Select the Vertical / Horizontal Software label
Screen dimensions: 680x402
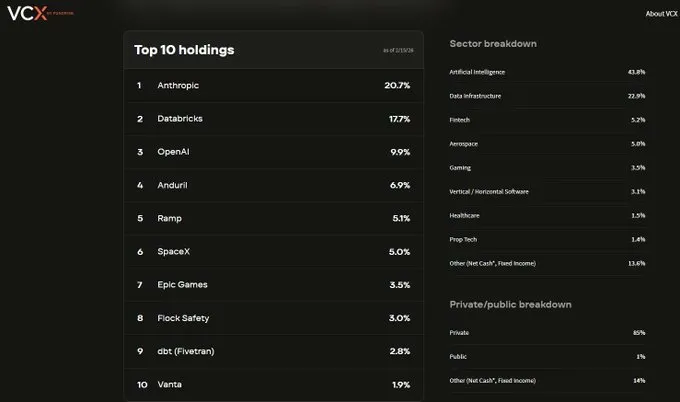click(489, 191)
